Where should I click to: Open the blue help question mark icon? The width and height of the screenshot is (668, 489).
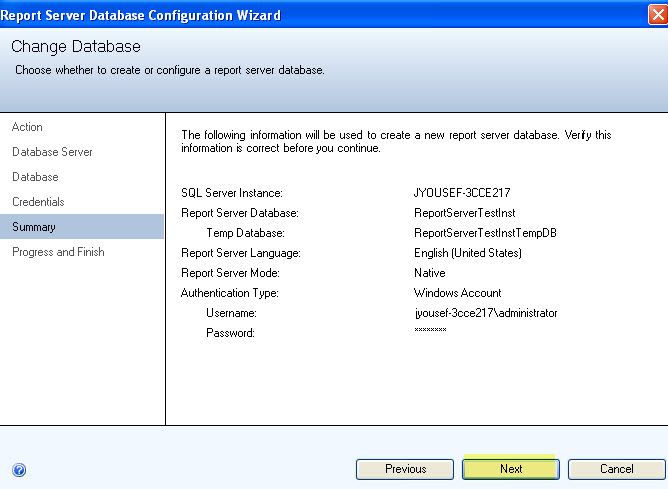click(x=19, y=470)
